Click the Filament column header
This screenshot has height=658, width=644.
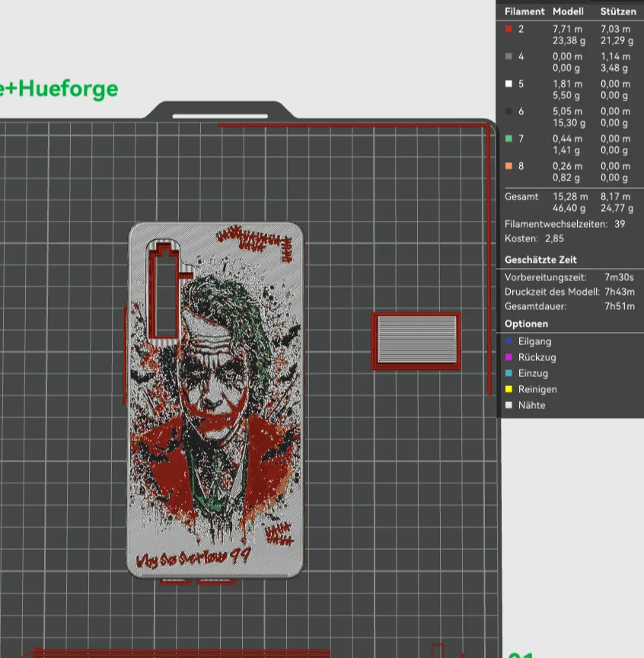pyautogui.click(x=524, y=11)
